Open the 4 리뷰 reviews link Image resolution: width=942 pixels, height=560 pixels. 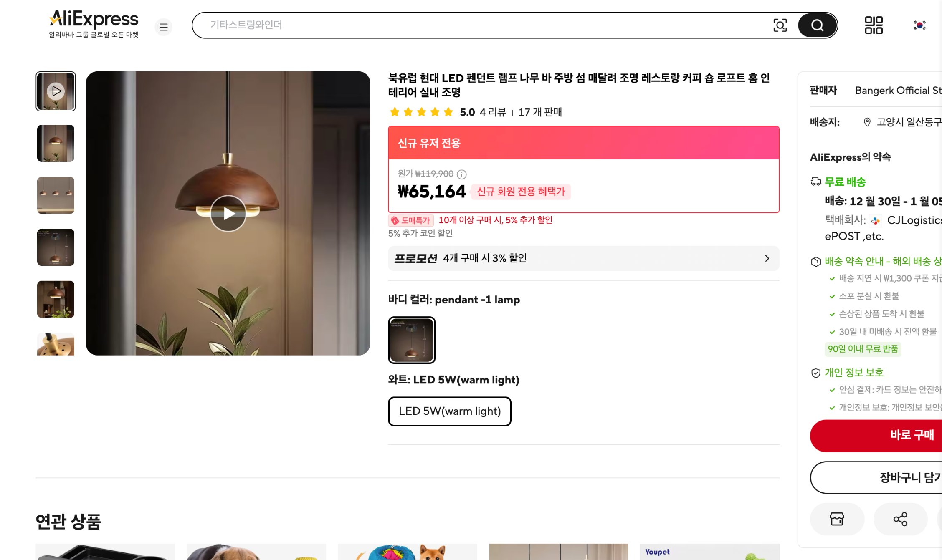pos(493,112)
